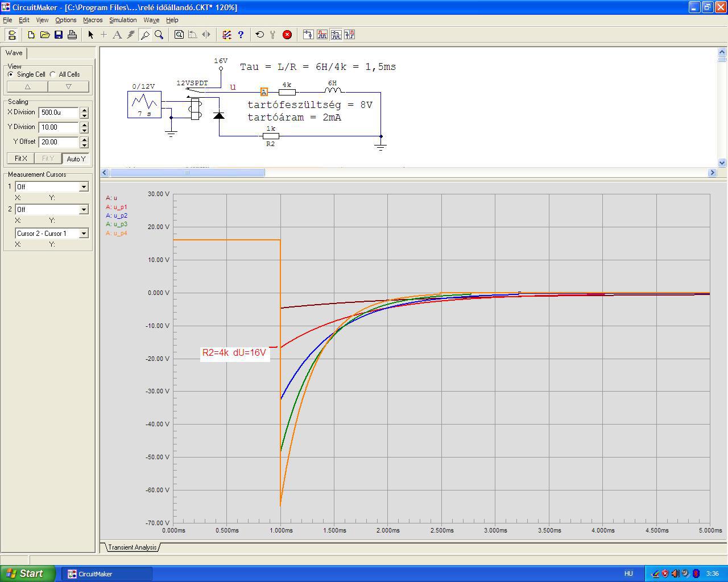Increase the X Division value
Image resolution: width=728 pixels, height=582 pixels.
pyautogui.click(x=85, y=110)
